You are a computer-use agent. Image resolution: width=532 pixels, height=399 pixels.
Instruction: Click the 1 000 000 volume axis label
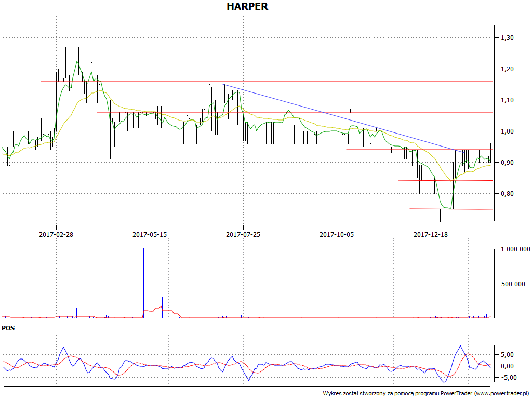pos(515,249)
